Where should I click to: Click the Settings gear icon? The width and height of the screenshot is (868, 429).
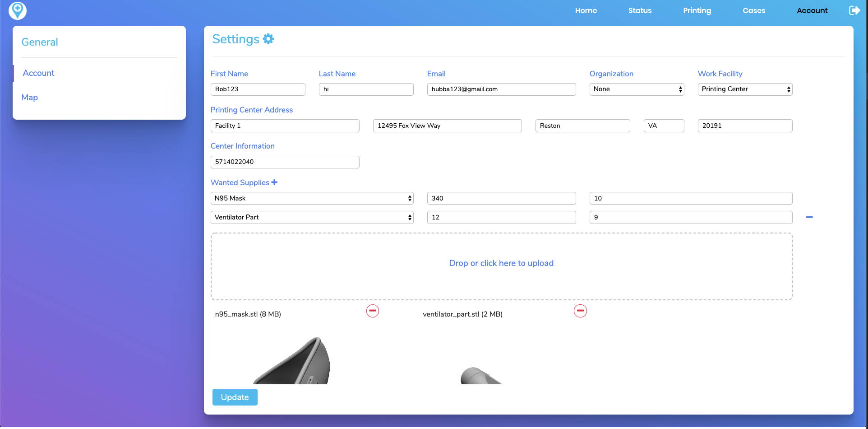(268, 39)
